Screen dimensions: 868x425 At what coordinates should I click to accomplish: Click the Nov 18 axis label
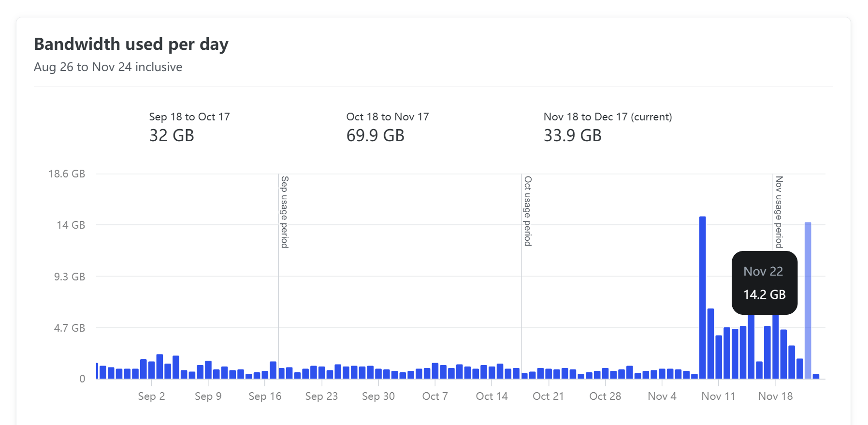pyautogui.click(x=775, y=396)
